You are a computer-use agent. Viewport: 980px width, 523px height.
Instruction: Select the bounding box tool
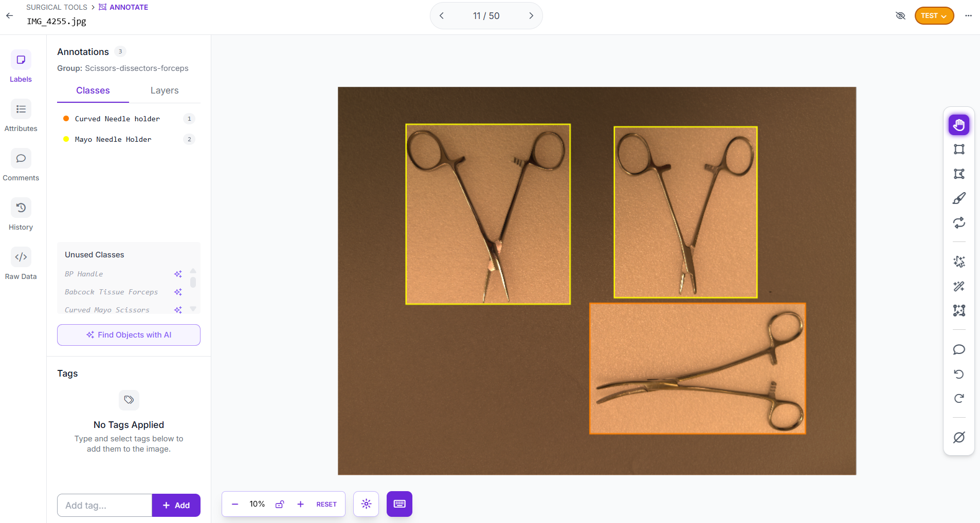(x=959, y=150)
